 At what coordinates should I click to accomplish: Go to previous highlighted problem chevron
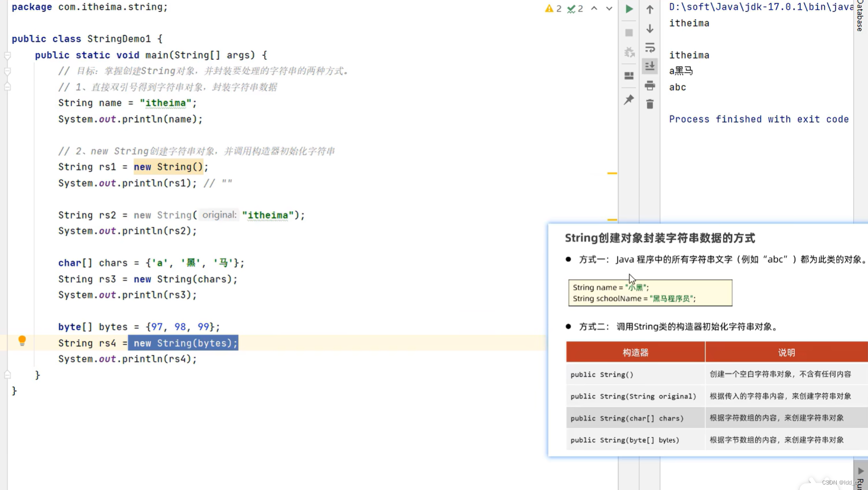(594, 8)
